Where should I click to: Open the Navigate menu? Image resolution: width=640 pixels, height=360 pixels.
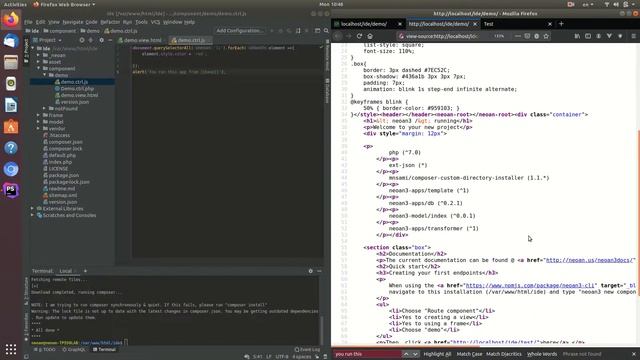point(73,22)
